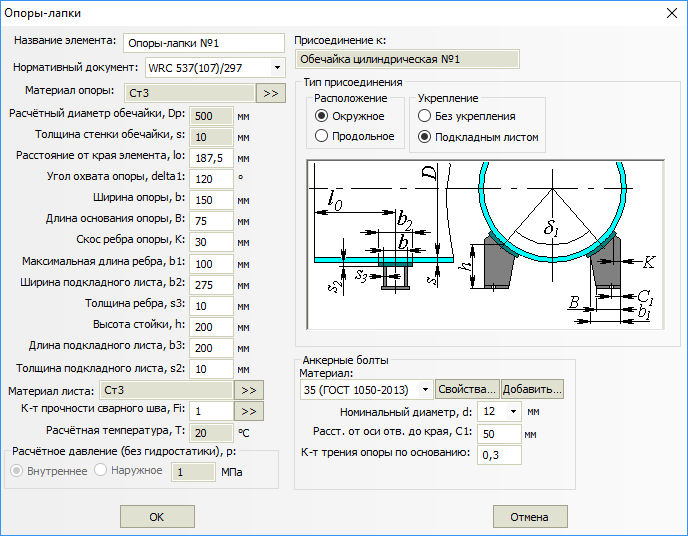This screenshot has width=688, height=536.
Task: Click the 'Угол охвата опоры, delta1' field
Action: tap(211, 179)
